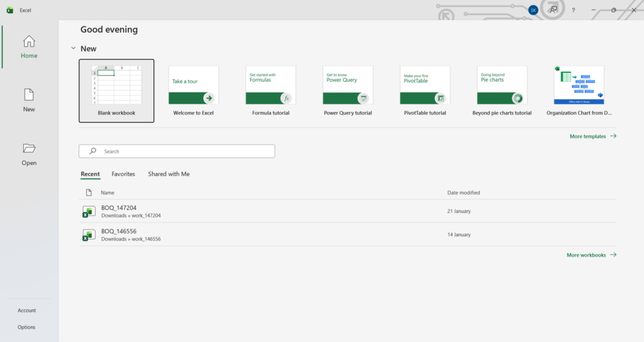Viewport: 644px width, 342px height.
Task: Click Account in the bottom sidebar
Action: coord(27,311)
